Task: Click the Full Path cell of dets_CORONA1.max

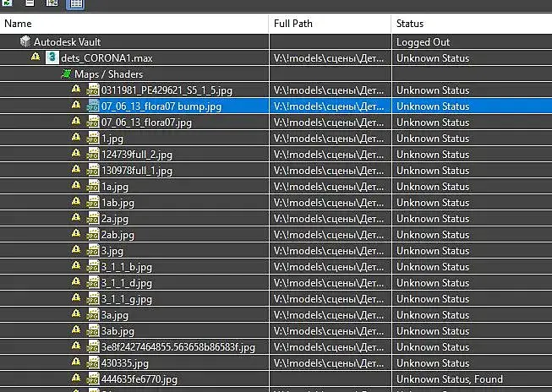Action: pyautogui.click(x=330, y=58)
